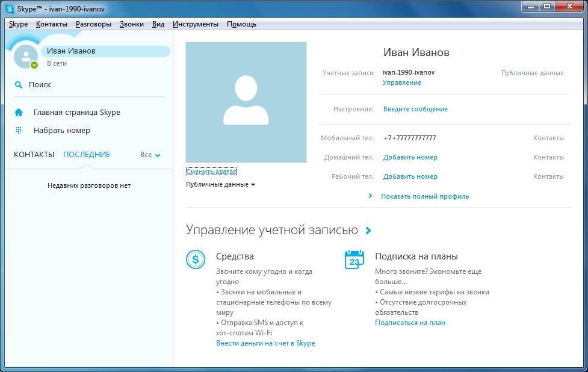The height and width of the screenshot is (372, 588).
Task: Click Контакты visibility for Рабочий тел.
Action: point(549,176)
